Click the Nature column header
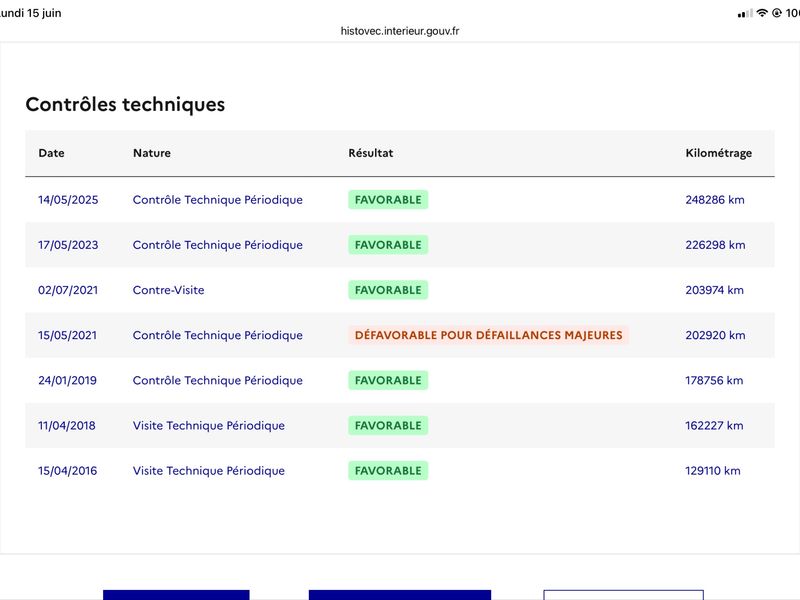The width and height of the screenshot is (800, 600). point(152,153)
